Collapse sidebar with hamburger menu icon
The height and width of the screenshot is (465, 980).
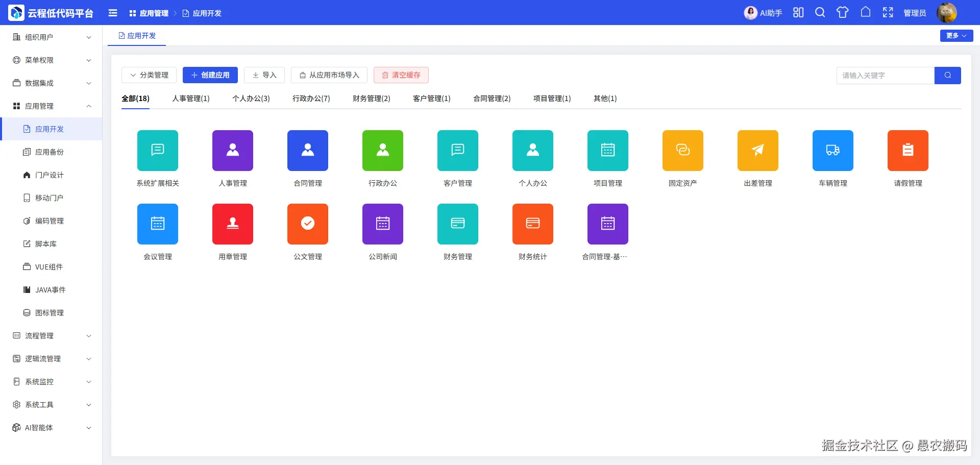(113, 13)
